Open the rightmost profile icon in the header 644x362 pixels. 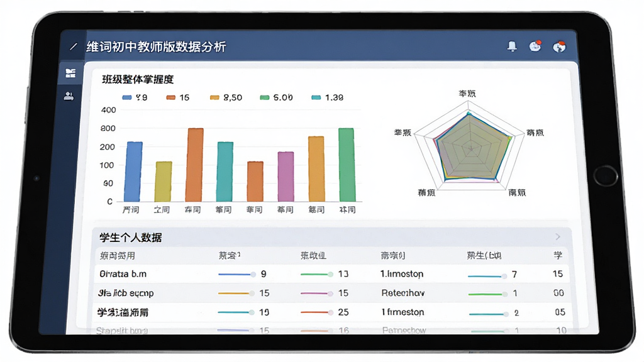(559, 47)
